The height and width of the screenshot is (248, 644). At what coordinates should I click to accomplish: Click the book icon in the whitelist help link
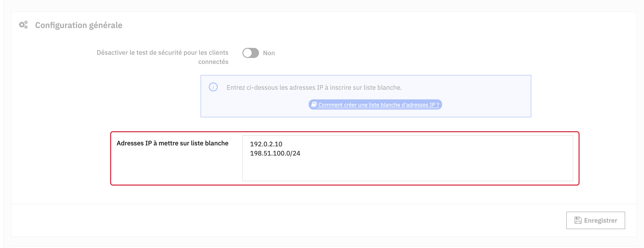coord(314,104)
